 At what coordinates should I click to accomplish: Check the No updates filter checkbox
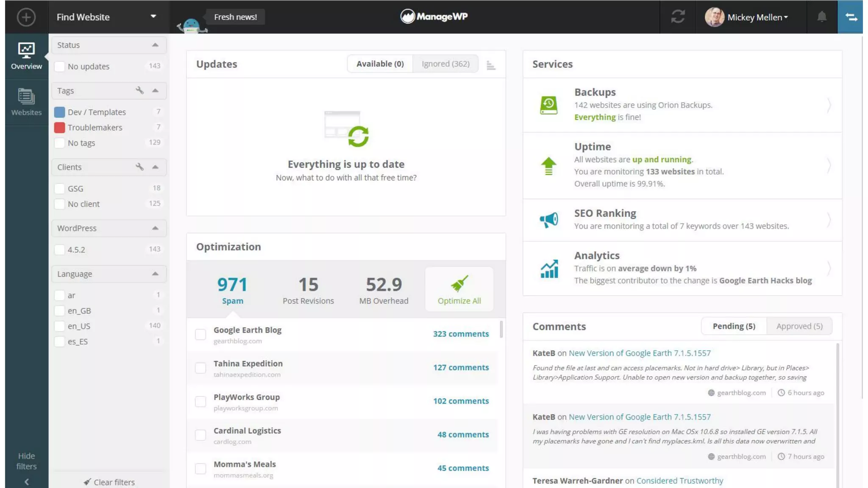click(x=60, y=67)
